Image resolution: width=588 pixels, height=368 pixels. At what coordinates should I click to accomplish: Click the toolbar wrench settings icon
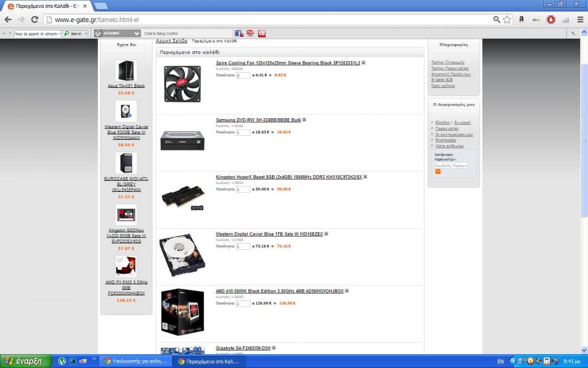[x=573, y=33]
